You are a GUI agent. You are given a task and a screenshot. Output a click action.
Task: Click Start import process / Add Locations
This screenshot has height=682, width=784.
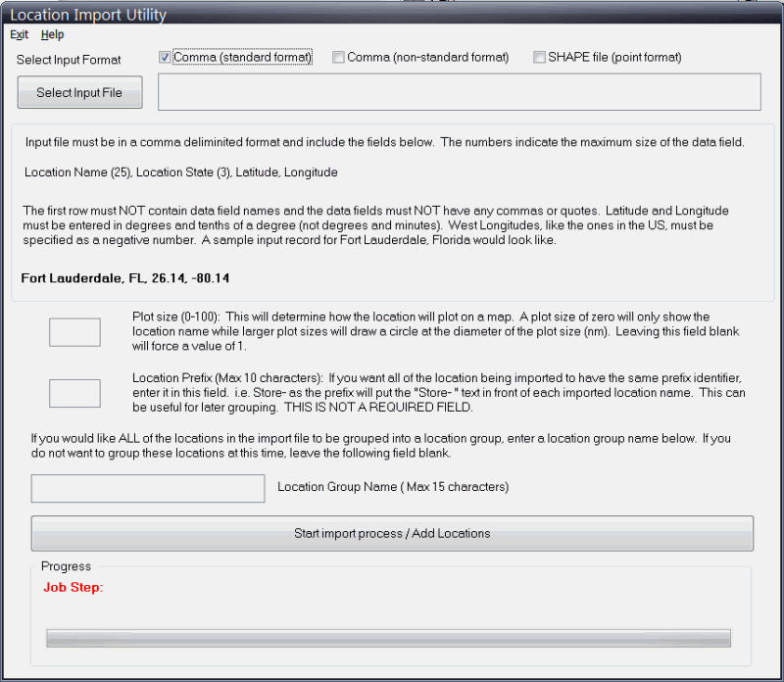[x=392, y=534]
